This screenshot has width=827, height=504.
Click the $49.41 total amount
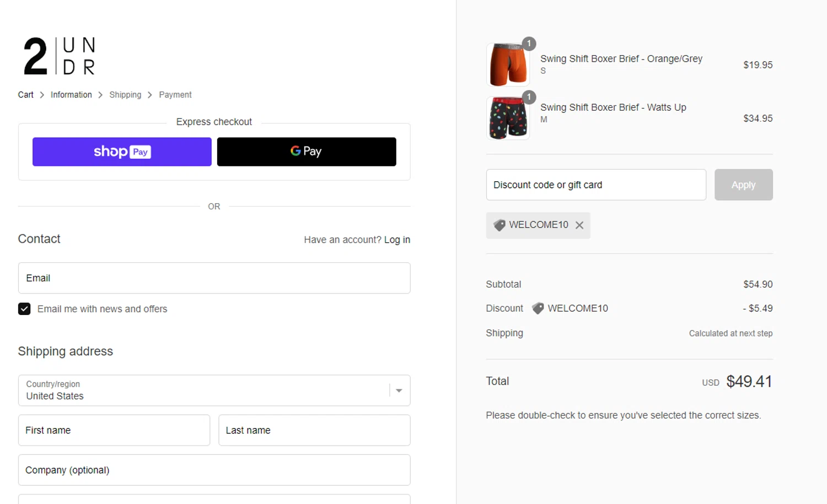point(749,381)
